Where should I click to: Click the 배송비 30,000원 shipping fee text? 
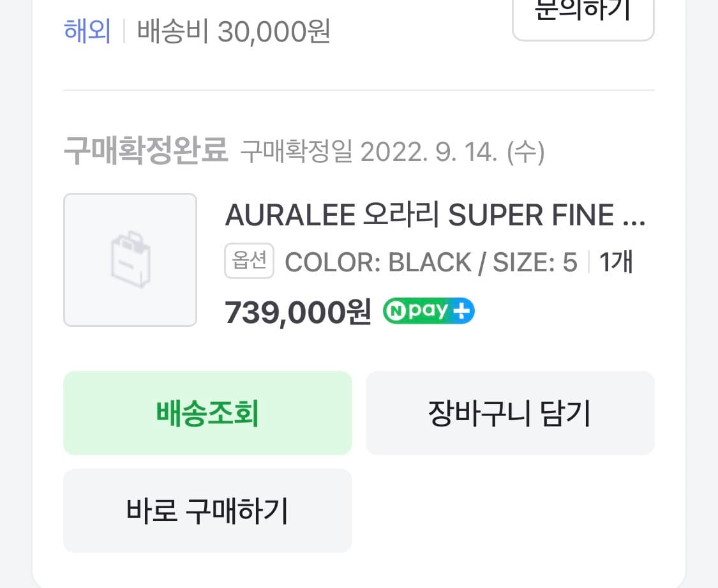234,32
